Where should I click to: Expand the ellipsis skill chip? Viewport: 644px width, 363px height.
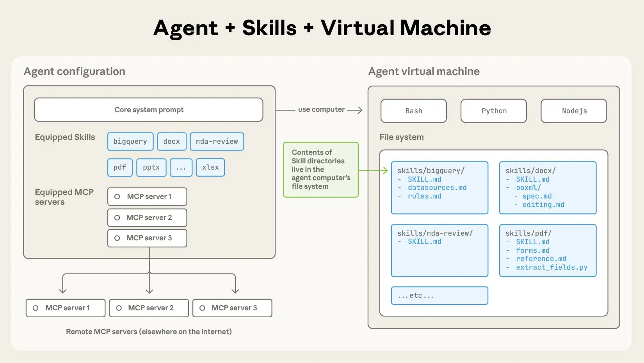point(181,167)
